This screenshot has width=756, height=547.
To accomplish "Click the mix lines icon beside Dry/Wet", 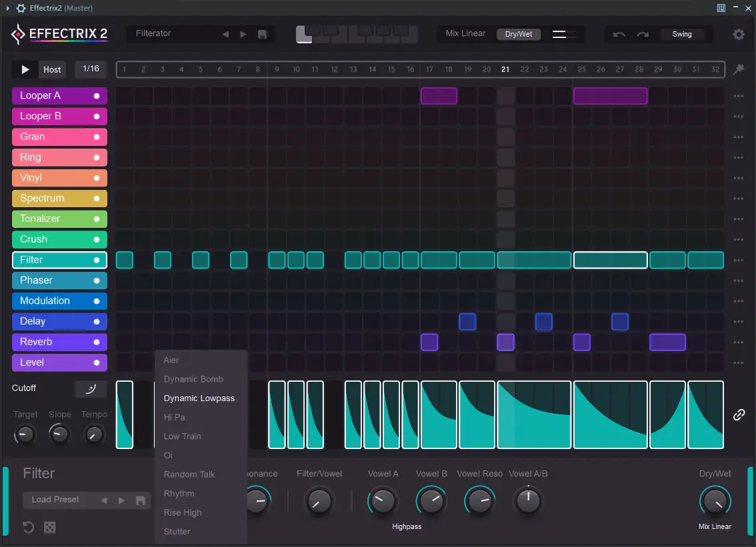I will pos(563,34).
